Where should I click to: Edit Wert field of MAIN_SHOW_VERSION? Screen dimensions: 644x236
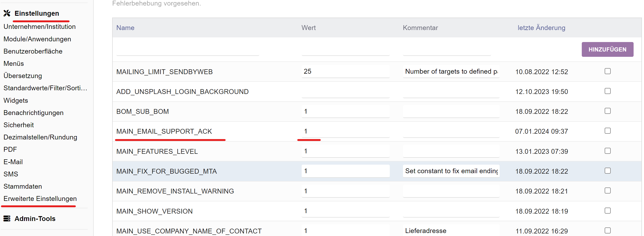(345, 211)
